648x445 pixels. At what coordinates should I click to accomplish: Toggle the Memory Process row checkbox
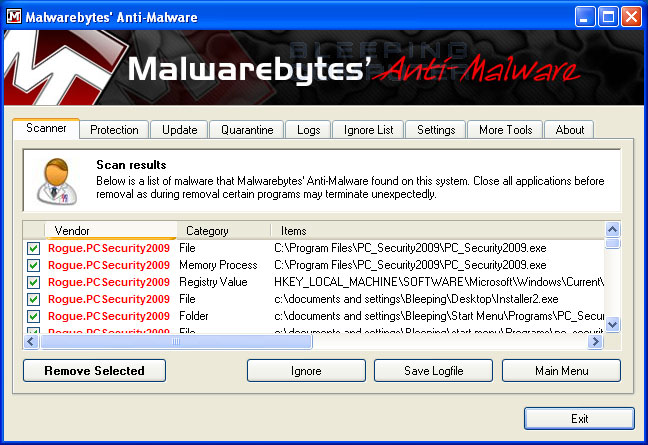[33, 265]
